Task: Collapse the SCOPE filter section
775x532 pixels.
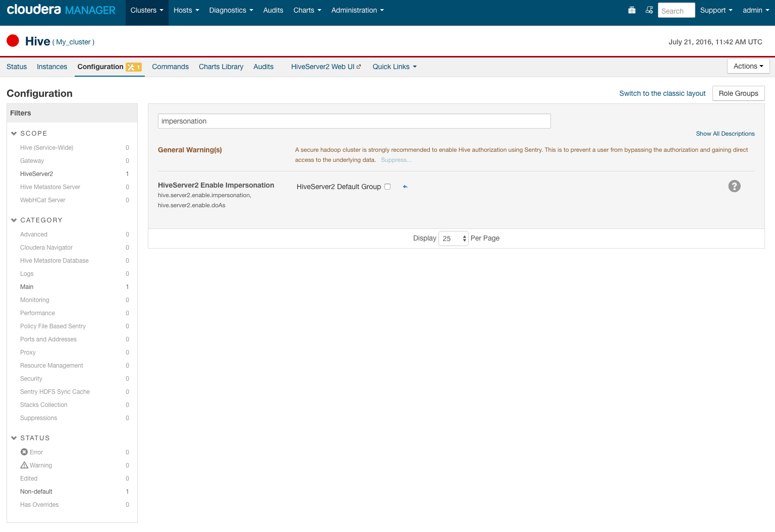Action: coord(29,133)
